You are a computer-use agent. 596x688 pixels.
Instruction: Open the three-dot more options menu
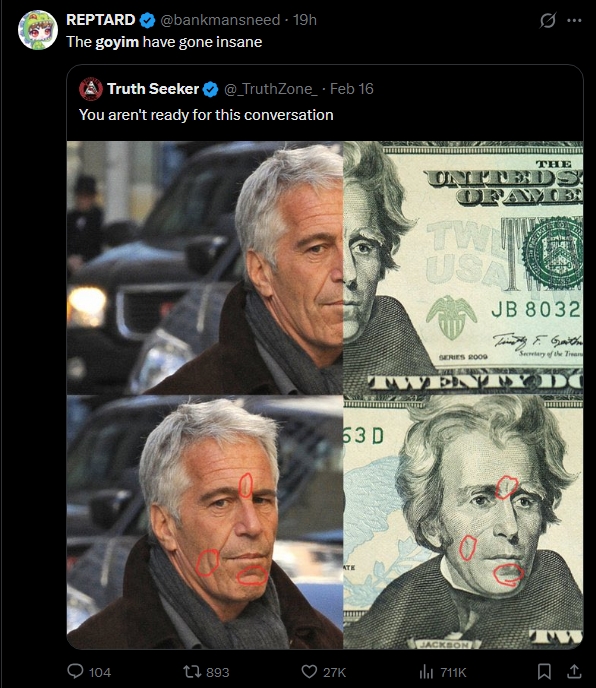[x=574, y=20]
